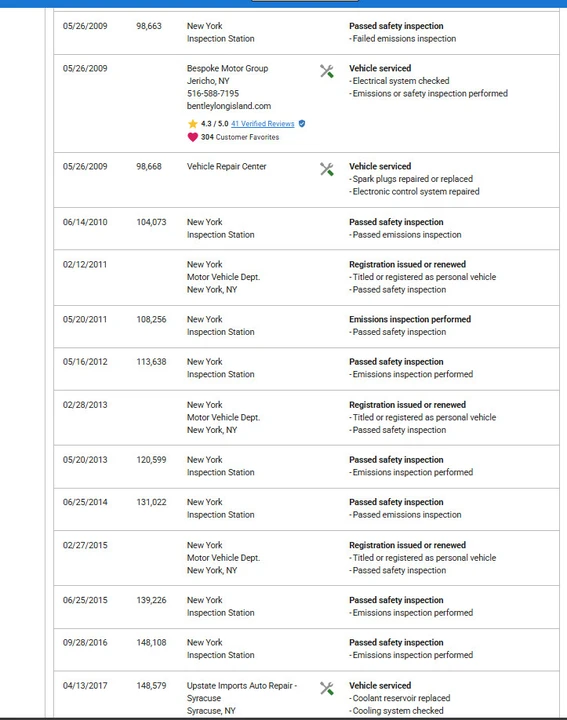This screenshot has height=720, width=567.
Task: Click the bentleylongisland.com website text
Action: click(x=229, y=106)
